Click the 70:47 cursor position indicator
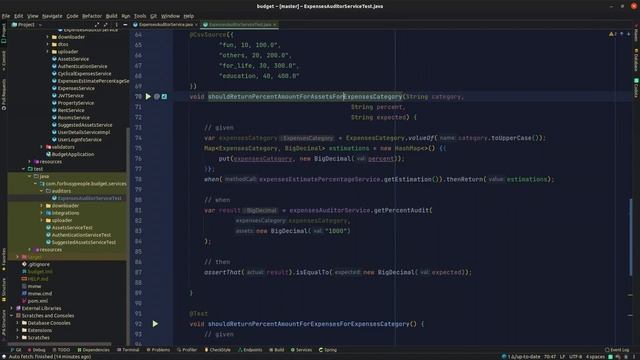 [550, 357]
